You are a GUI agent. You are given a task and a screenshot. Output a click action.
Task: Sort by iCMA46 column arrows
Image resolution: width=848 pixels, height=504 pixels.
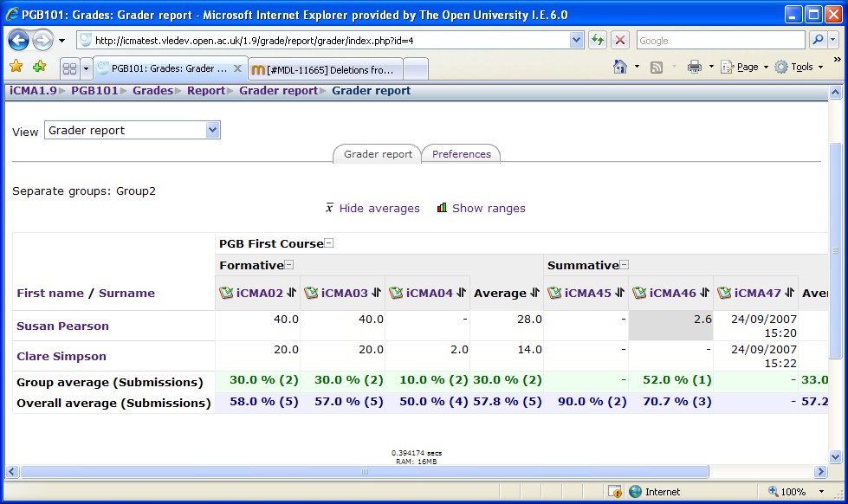coord(705,293)
